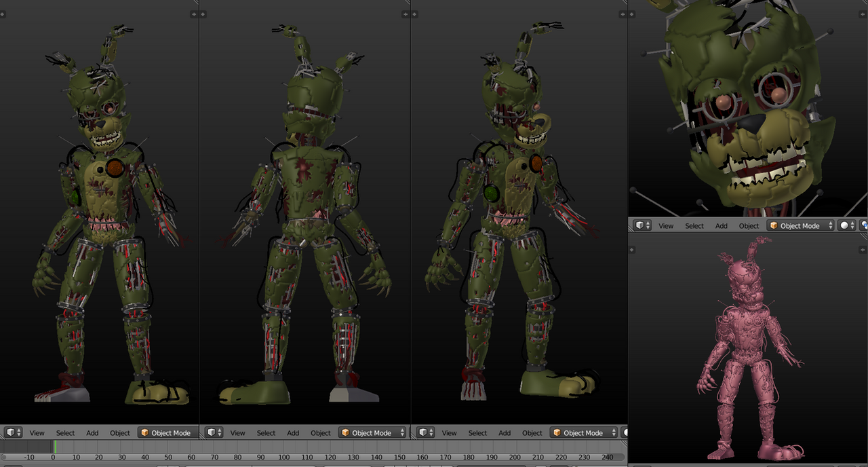Expand properties plus icon in back-view viewport

pos(406,14)
